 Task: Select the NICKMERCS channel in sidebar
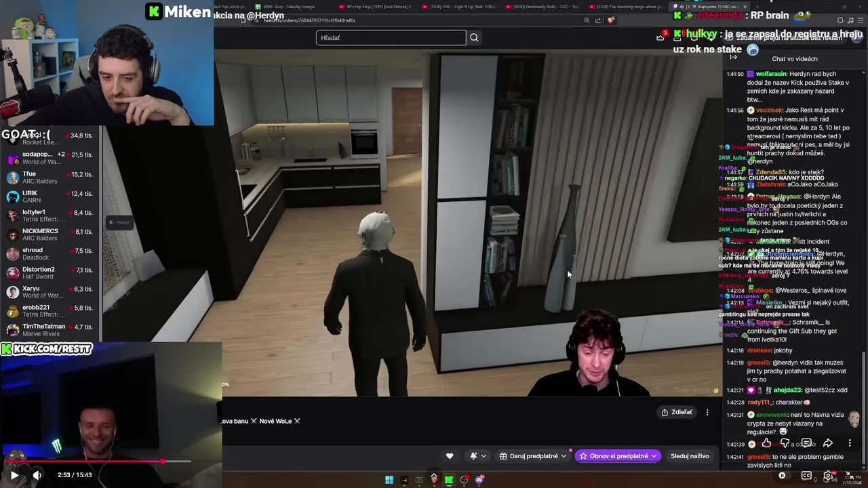[50, 235]
